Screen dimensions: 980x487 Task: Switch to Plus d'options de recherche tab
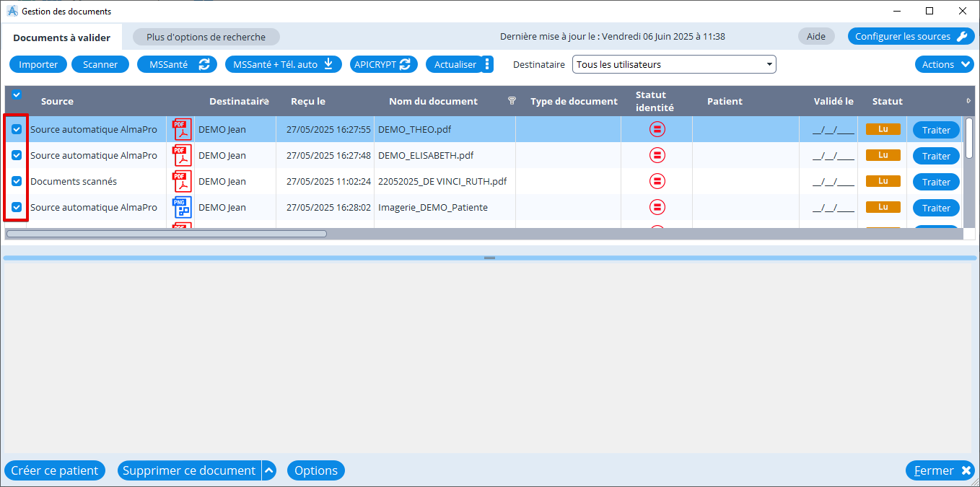pos(206,37)
